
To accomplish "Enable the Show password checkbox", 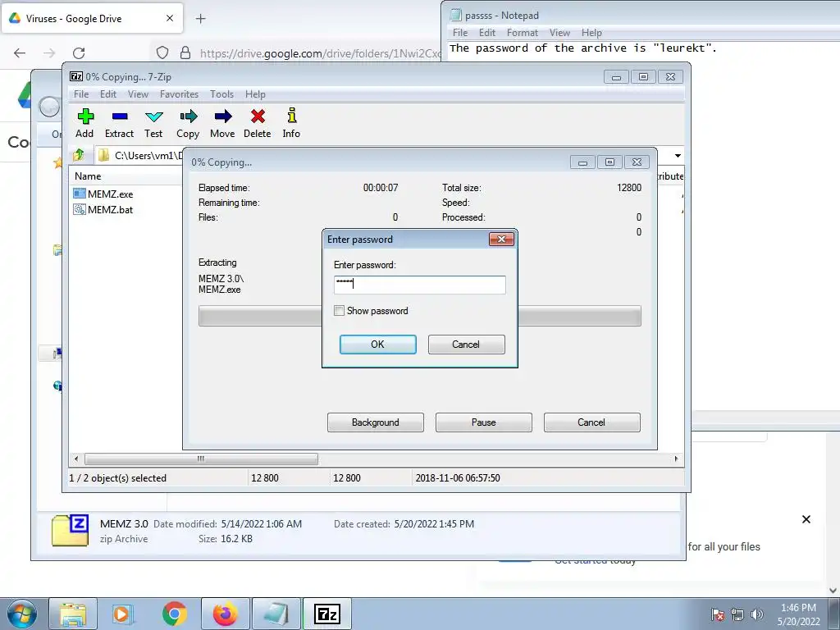I will click(339, 311).
